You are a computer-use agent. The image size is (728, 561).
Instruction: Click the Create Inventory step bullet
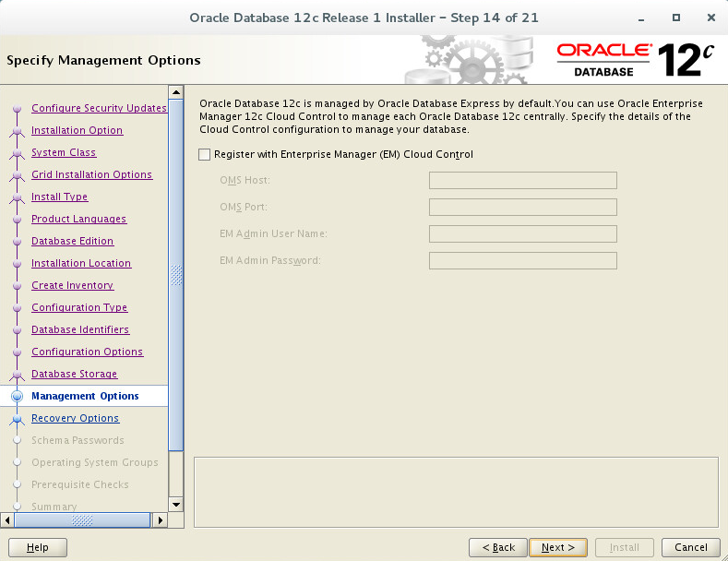click(18, 286)
